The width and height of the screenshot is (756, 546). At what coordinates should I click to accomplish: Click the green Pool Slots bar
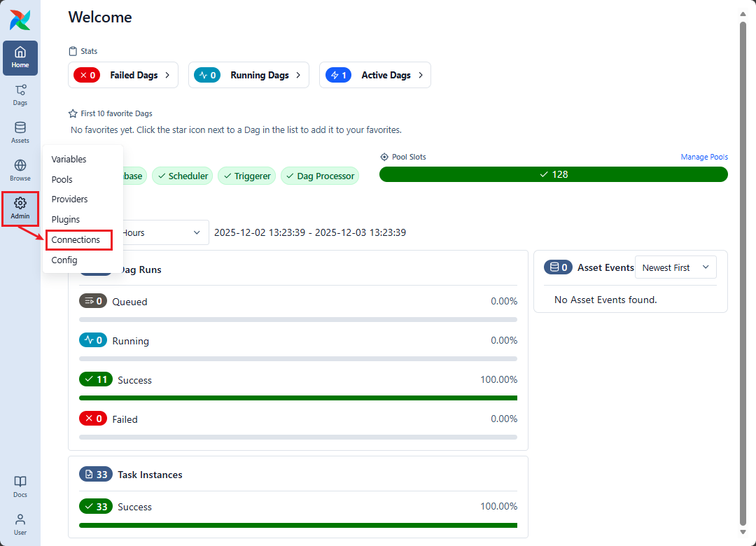[x=553, y=174]
